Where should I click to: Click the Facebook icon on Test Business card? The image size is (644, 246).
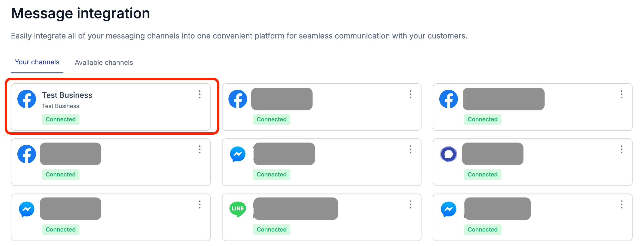click(26, 99)
